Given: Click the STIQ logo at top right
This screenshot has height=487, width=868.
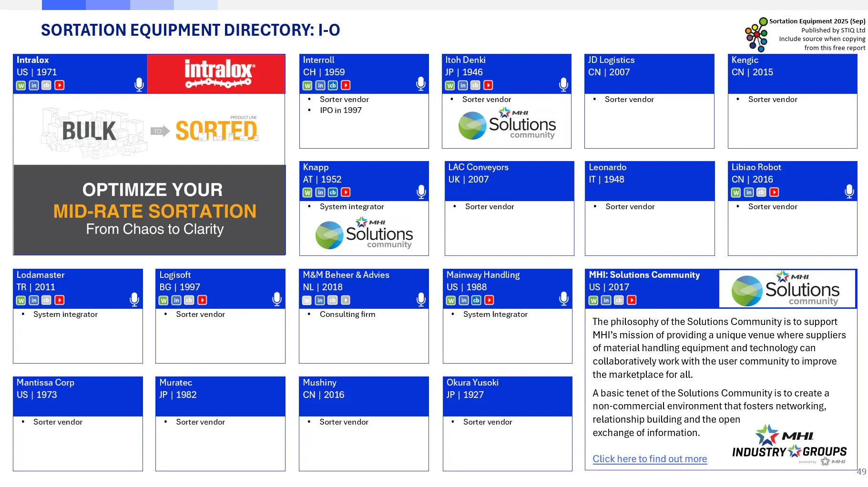Looking at the screenshot, I should [x=756, y=35].
